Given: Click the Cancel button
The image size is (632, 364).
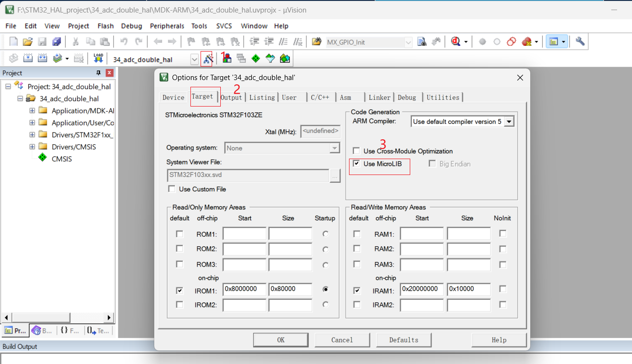Looking at the screenshot, I should pyautogui.click(x=342, y=340).
